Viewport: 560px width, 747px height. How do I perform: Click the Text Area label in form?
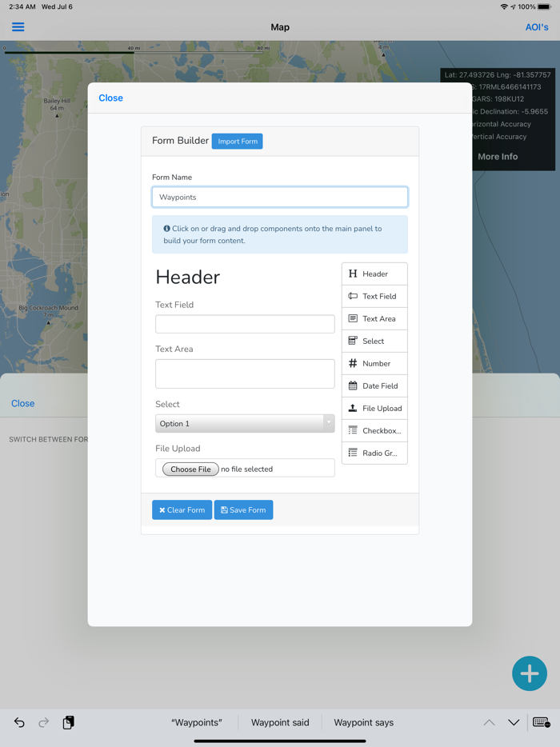pyautogui.click(x=174, y=350)
